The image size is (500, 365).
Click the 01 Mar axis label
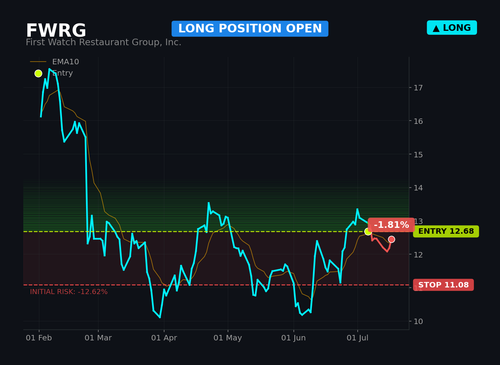(x=98, y=338)
